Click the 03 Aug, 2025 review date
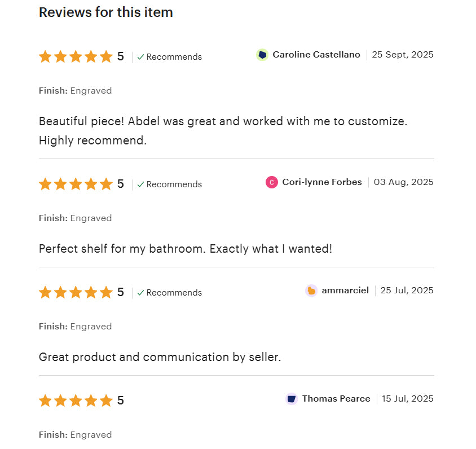 pos(404,182)
